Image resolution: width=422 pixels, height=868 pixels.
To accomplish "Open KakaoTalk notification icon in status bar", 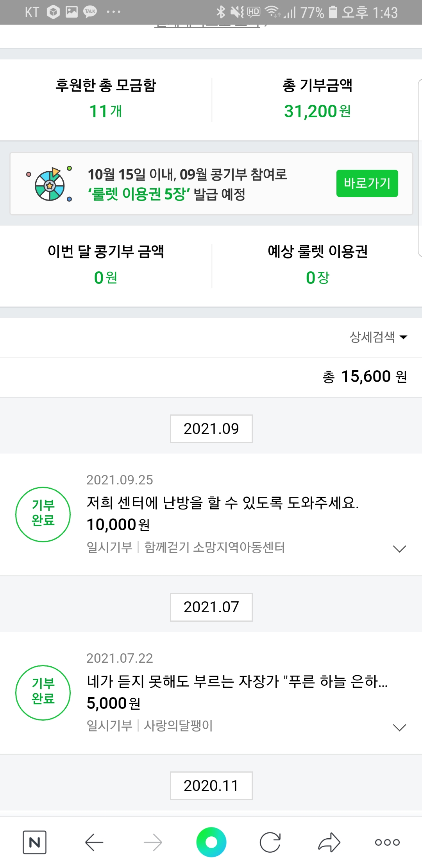I will tap(90, 12).
